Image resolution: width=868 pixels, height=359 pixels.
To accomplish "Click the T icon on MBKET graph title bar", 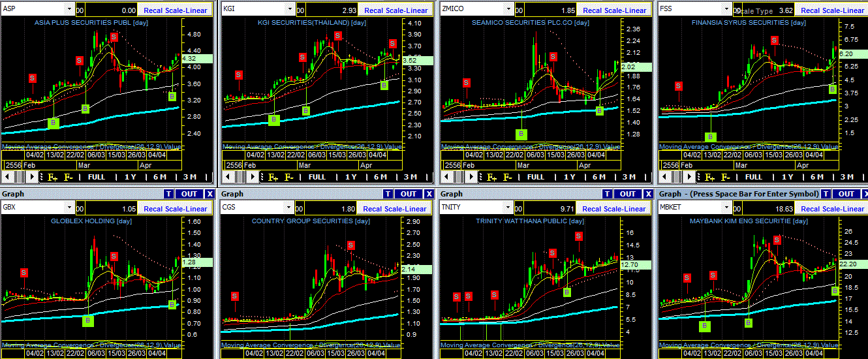I will [x=826, y=194].
